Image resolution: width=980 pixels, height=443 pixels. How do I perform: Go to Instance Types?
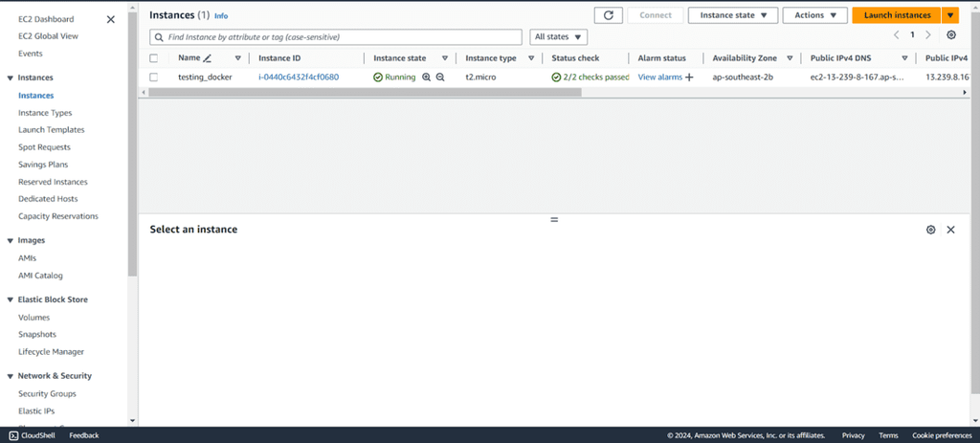tap(45, 113)
